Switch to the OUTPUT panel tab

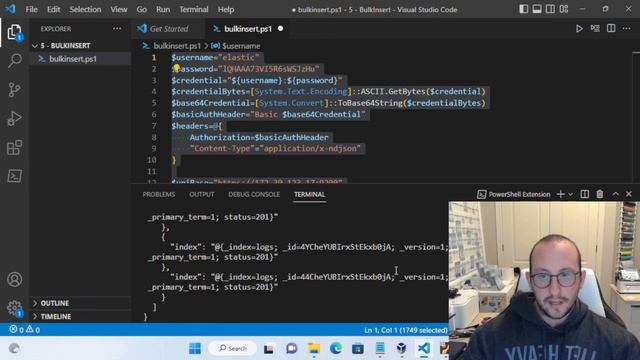point(202,195)
